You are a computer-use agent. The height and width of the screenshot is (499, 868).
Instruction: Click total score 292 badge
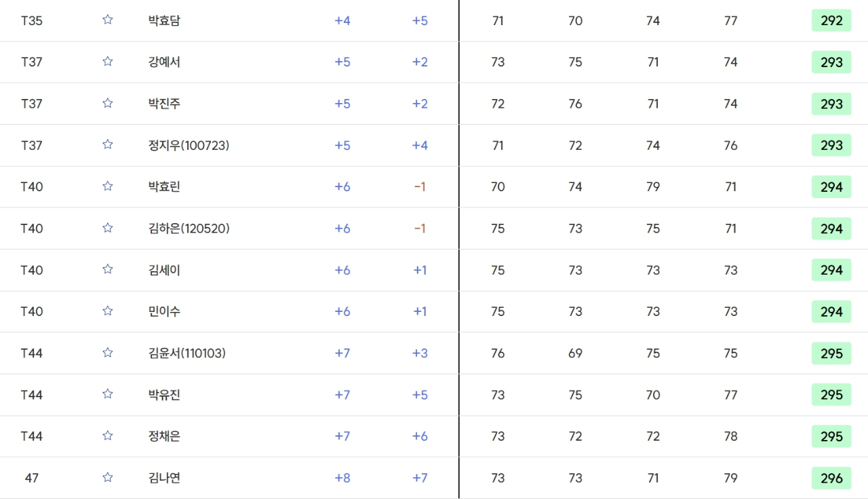coord(831,21)
